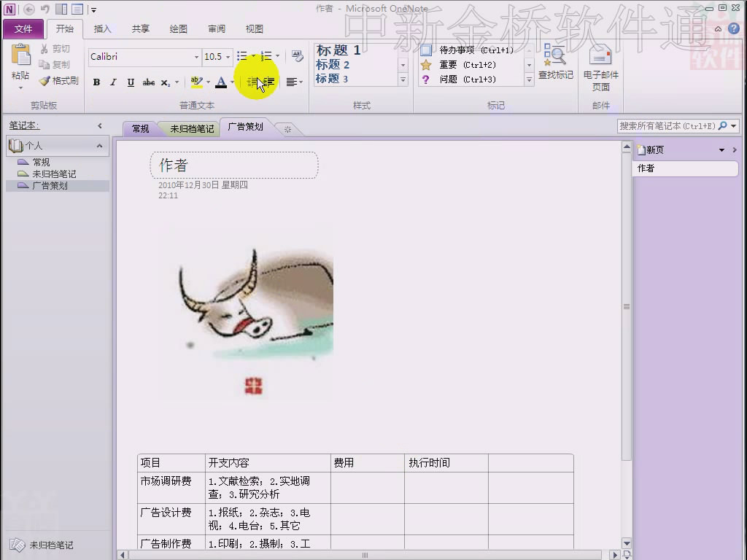Click the Full Page View icon
The width and height of the screenshot is (747, 560).
pos(77,9)
